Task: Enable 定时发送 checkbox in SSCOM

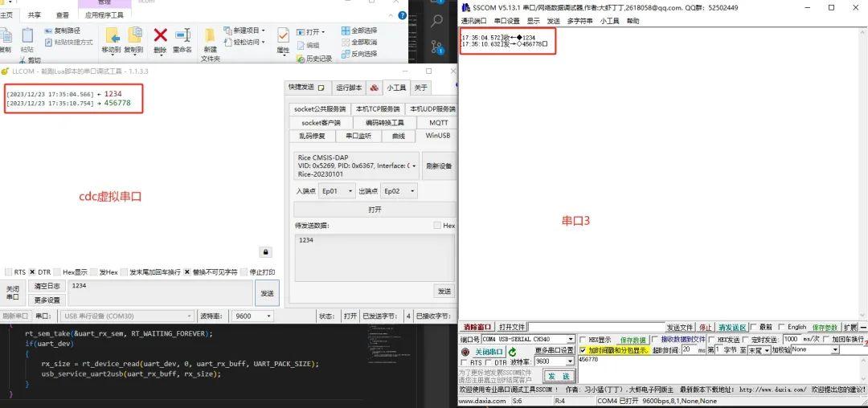Action: coord(746,340)
